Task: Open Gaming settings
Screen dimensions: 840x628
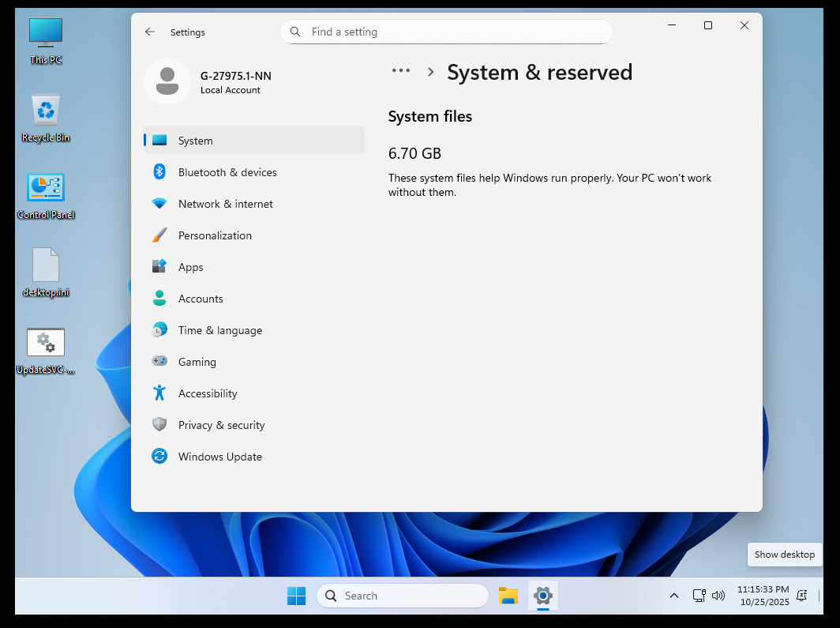Action: point(254,362)
